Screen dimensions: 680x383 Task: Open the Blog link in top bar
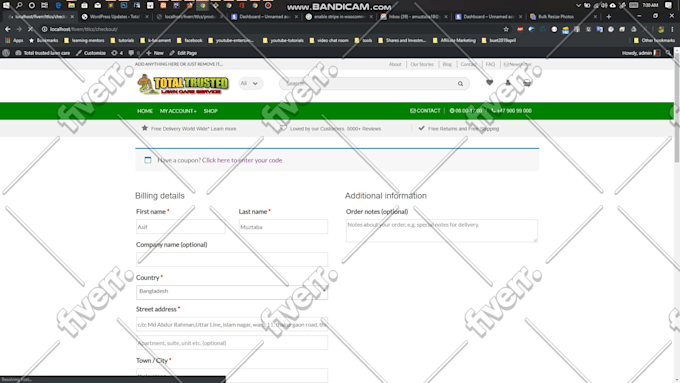coord(447,64)
